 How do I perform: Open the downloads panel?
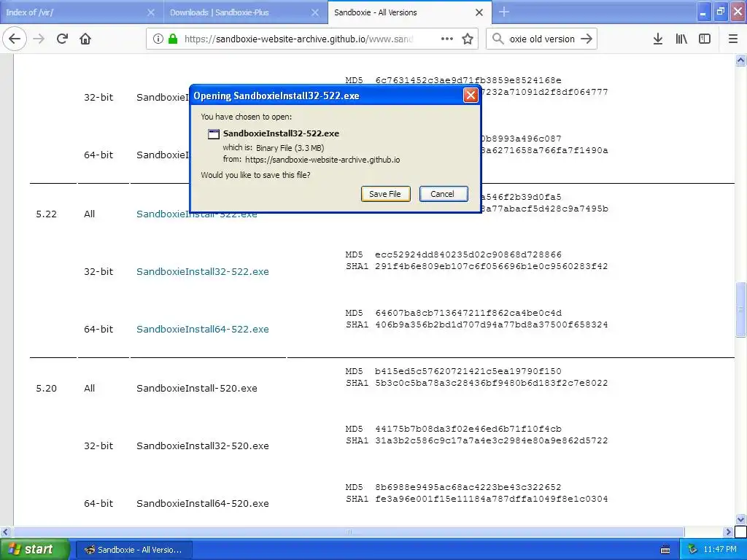click(x=658, y=39)
